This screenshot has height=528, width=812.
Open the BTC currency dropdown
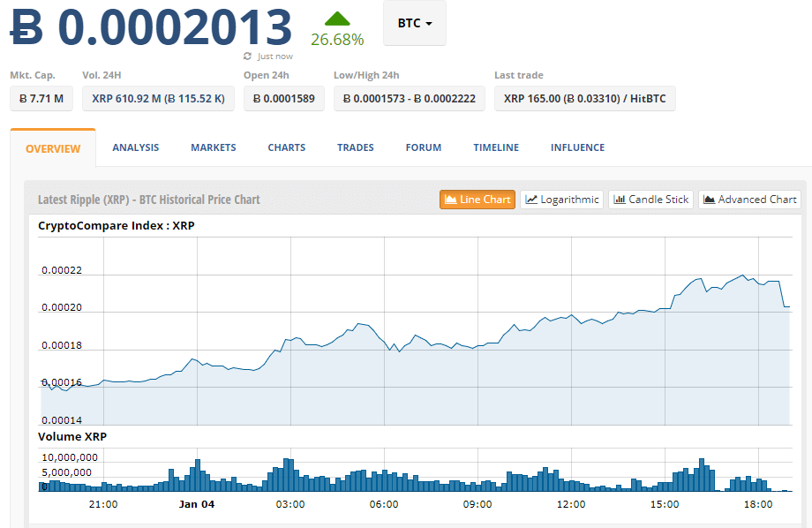click(x=414, y=23)
